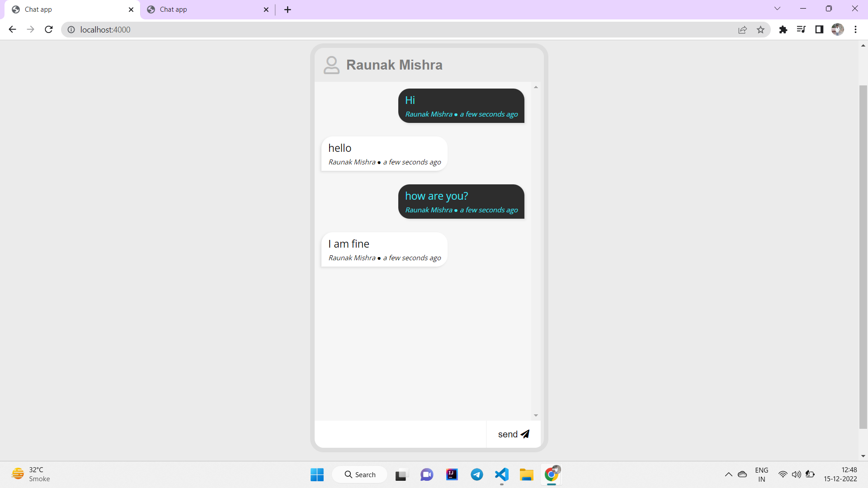Switch input language using ENG IN indicator
Image resolution: width=868 pixels, height=488 pixels.
762,474
